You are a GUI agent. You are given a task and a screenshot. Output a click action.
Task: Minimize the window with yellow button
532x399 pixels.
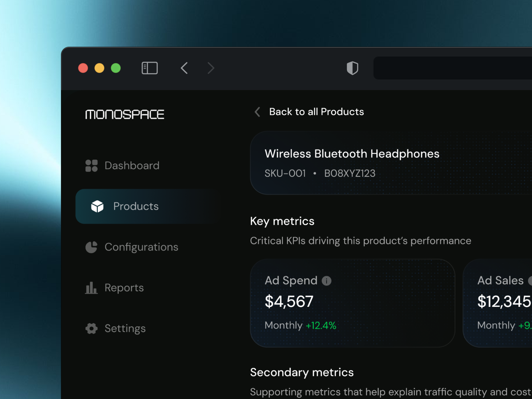tap(99, 68)
